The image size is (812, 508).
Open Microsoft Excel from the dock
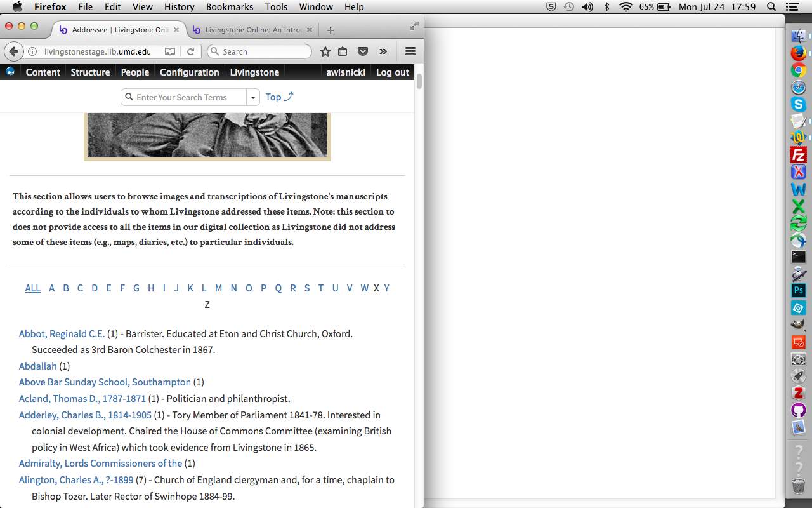[x=798, y=206]
